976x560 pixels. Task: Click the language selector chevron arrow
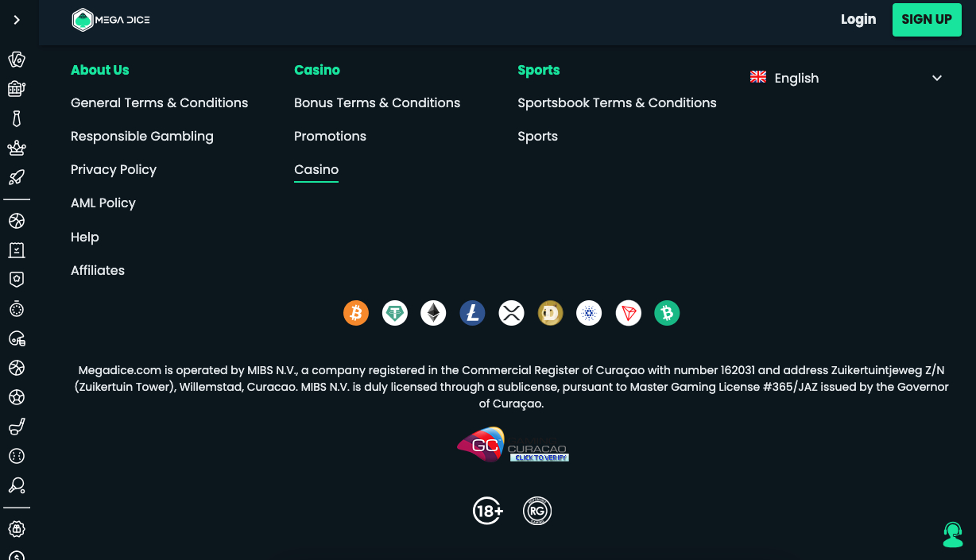(937, 78)
